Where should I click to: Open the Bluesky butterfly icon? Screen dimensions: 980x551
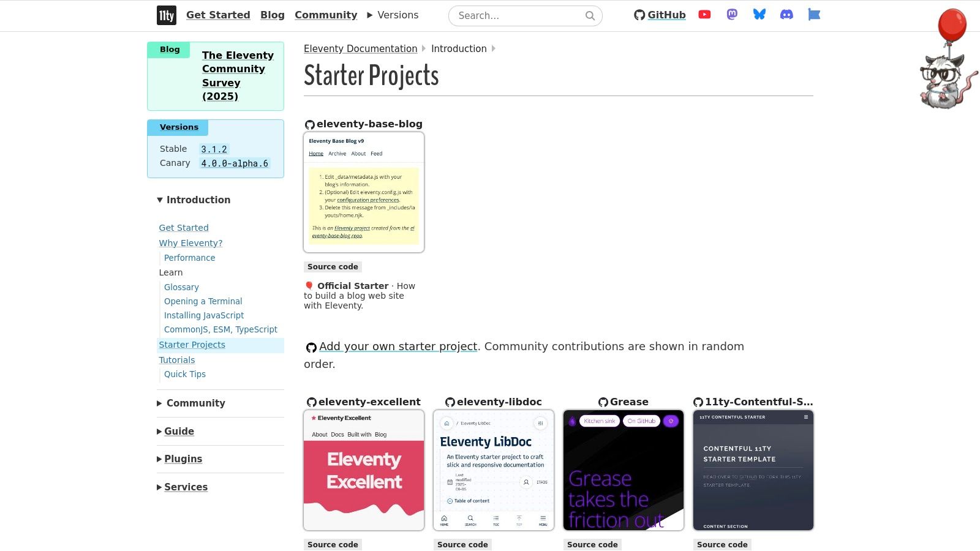(x=759, y=15)
